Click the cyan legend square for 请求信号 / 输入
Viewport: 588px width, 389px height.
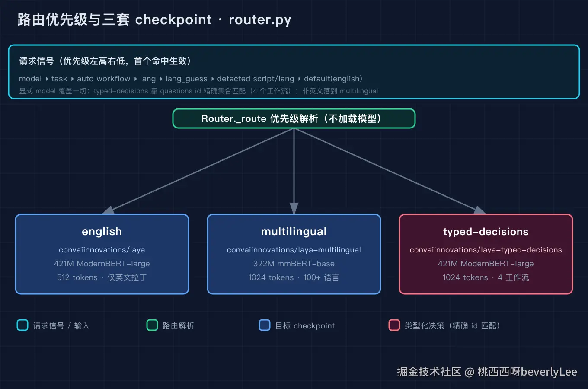tap(22, 325)
